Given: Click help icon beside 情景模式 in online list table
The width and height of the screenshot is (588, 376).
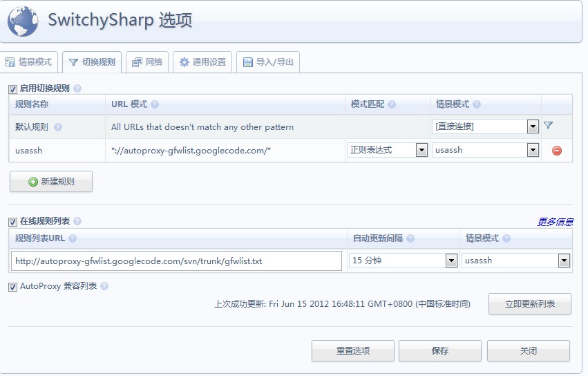Looking at the screenshot, I should pos(506,238).
